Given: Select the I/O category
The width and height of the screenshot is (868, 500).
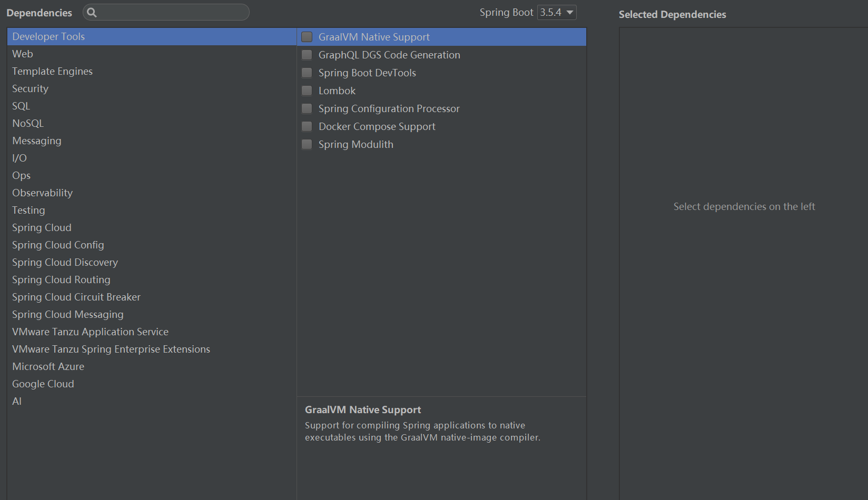Looking at the screenshot, I should click(152, 158).
